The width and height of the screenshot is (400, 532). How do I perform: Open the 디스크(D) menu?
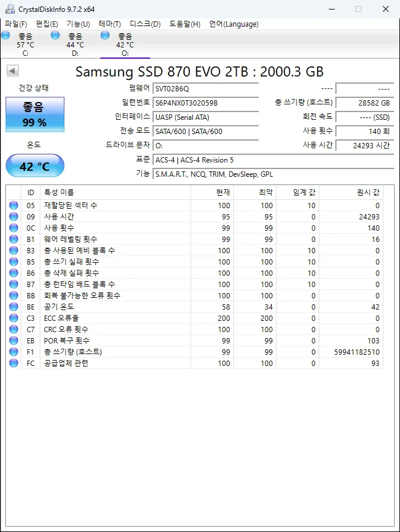click(145, 24)
